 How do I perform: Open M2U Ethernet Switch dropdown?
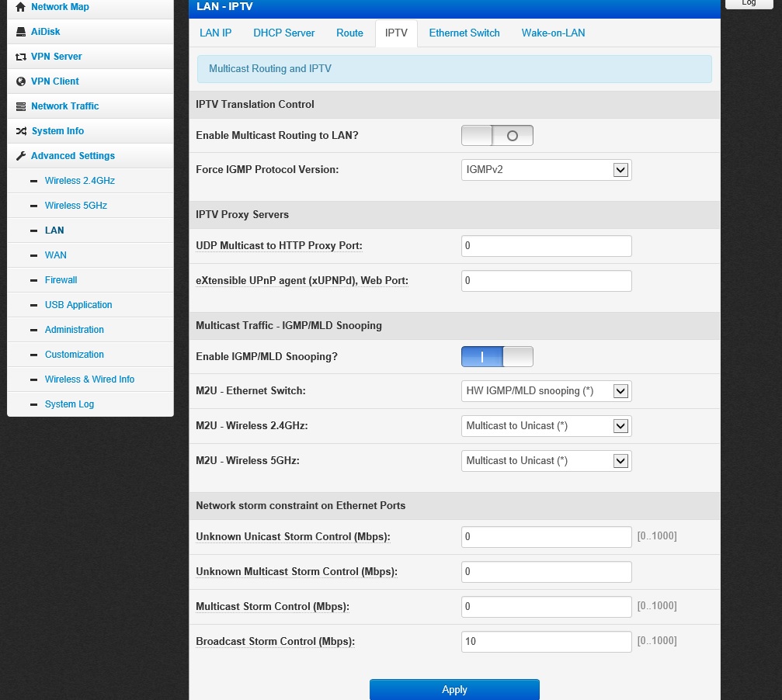tap(546, 391)
